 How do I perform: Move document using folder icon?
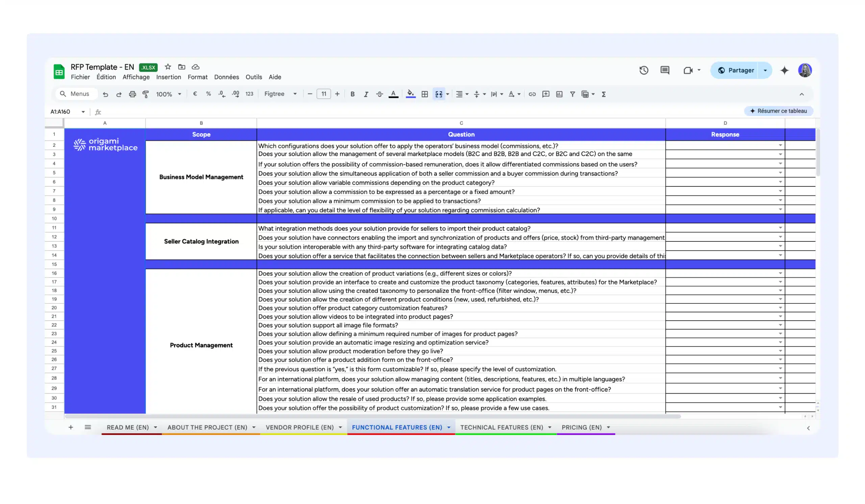pyautogui.click(x=181, y=67)
